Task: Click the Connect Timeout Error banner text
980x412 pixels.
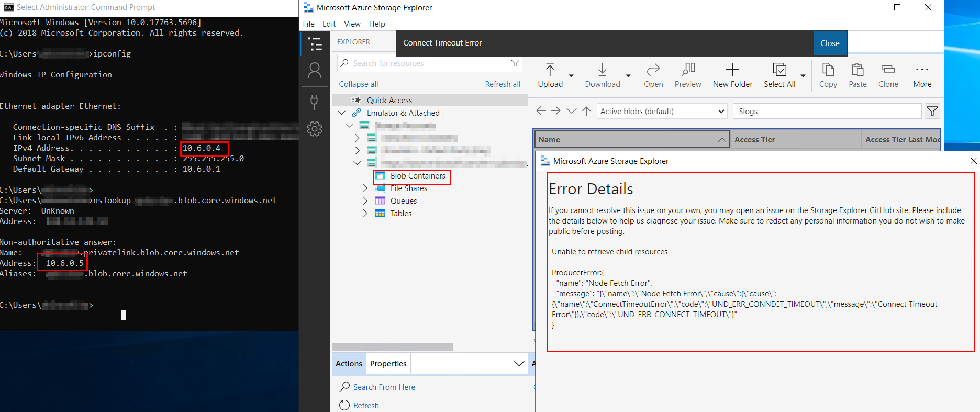Action: pos(442,43)
